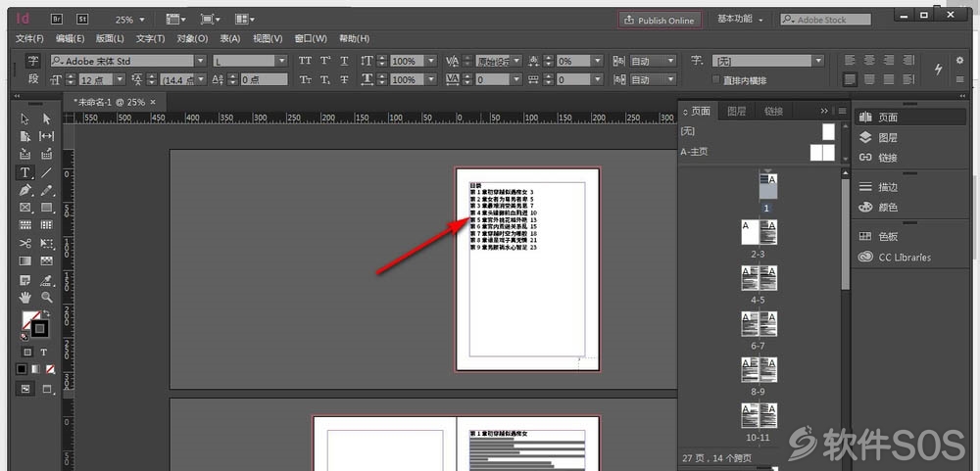Open the font style L dropdown

click(x=282, y=61)
